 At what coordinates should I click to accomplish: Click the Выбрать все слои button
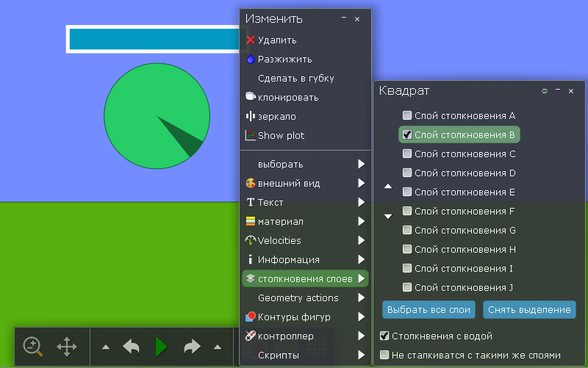[429, 309]
